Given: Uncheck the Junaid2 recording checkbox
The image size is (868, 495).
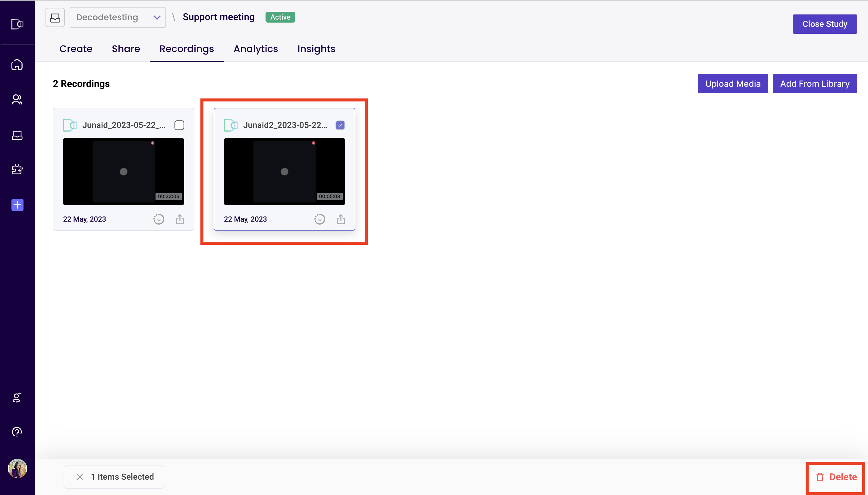Looking at the screenshot, I should click(x=340, y=125).
